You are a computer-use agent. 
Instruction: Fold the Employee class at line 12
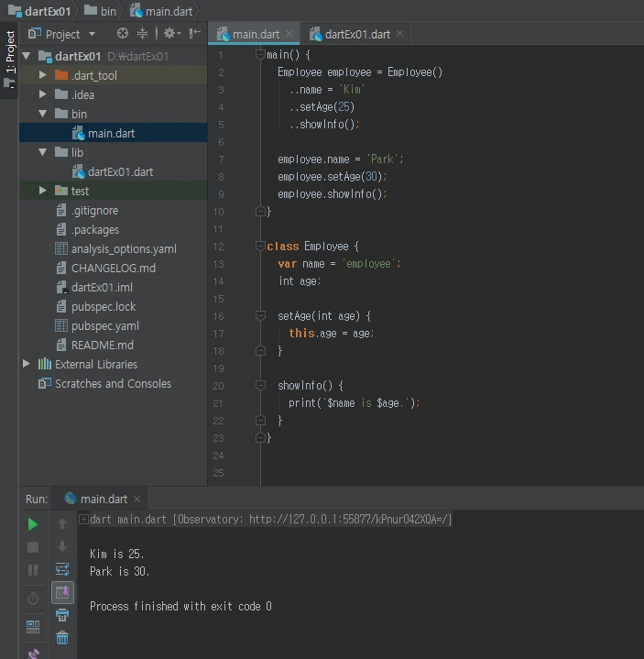(x=260, y=246)
